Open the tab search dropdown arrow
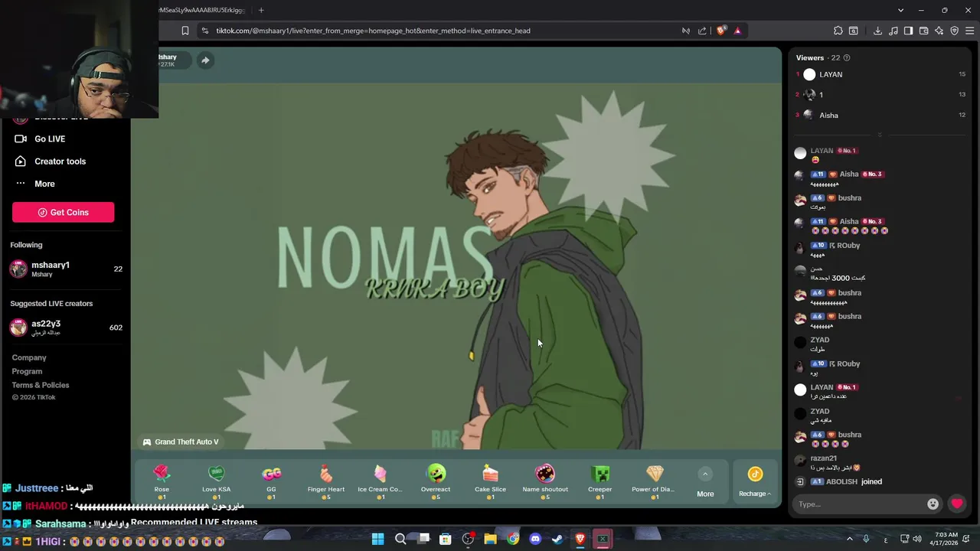 pos(900,10)
